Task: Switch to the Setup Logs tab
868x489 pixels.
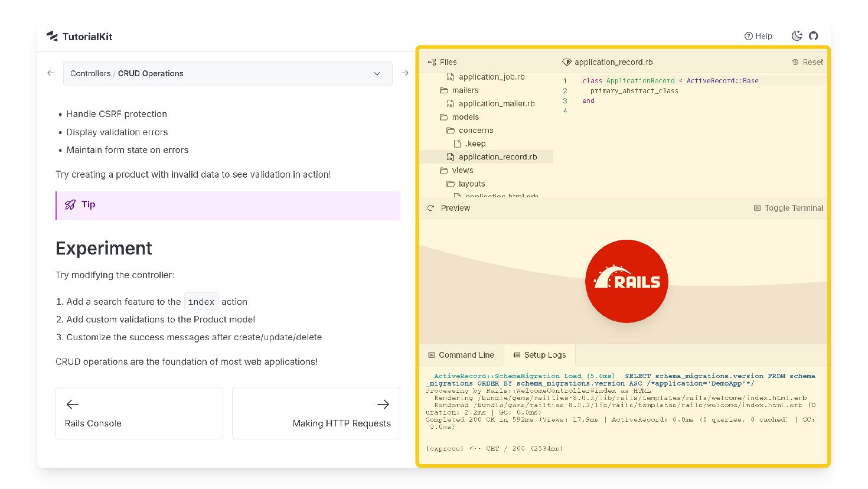Action: pos(540,355)
